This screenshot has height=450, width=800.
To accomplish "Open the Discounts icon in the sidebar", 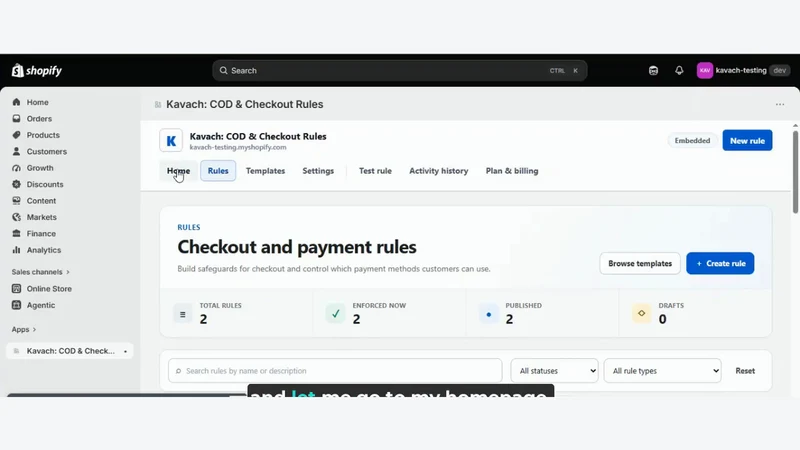I will pyautogui.click(x=16, y=184).
